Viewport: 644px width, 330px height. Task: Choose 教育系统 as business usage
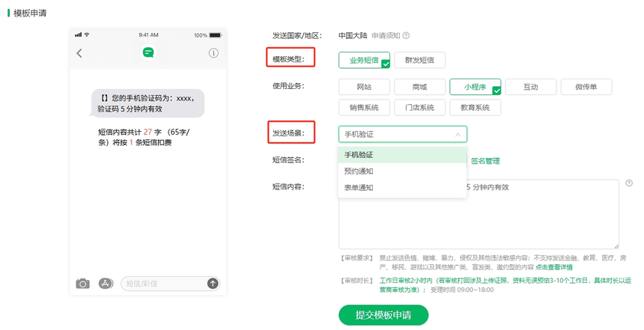476,108
